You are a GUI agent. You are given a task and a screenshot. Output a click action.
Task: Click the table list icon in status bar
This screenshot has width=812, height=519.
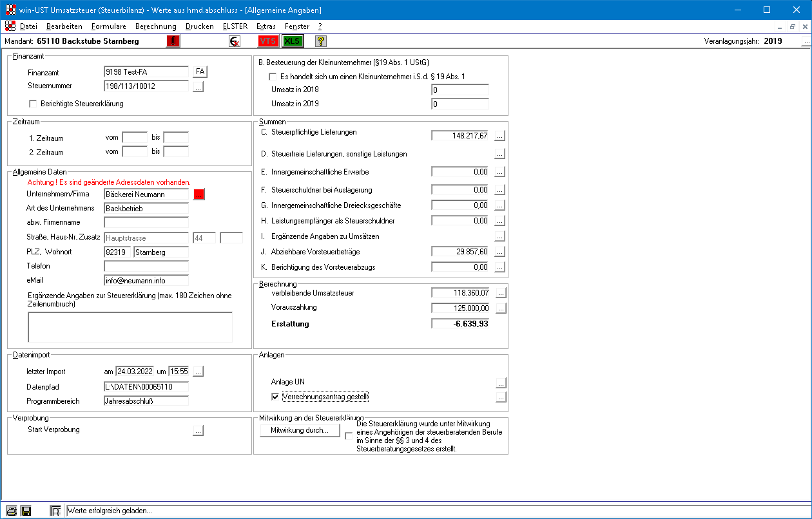[56, 511]
